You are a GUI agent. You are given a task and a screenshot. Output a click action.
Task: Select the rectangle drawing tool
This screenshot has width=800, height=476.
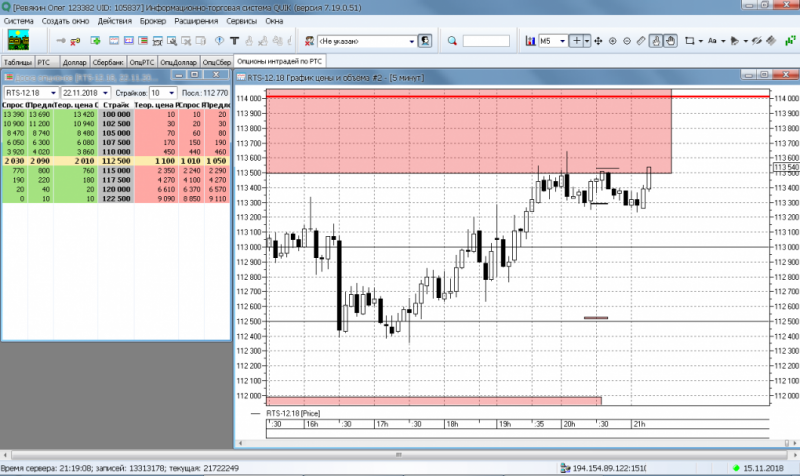pos(689,41)
